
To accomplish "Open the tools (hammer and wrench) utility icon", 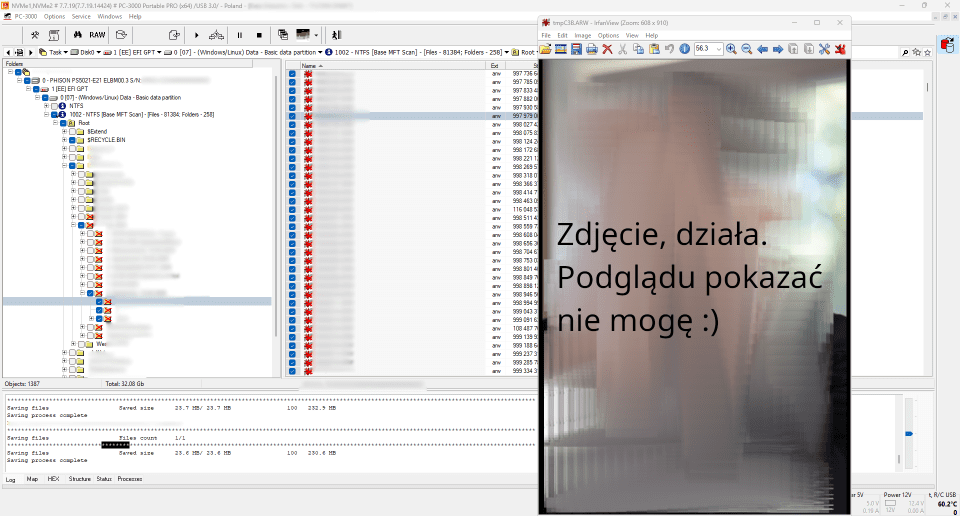I will pyautogui.click(x=35, y=35).
